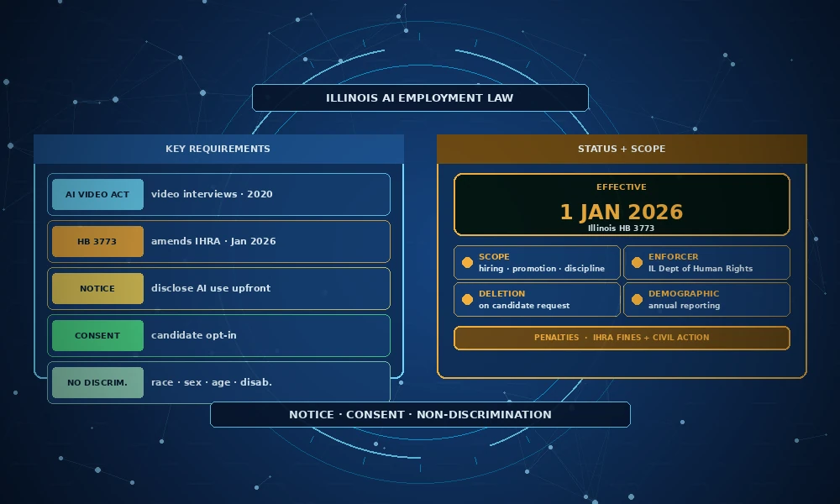Image resolution: width=840 pixels, height=504 pixels.
Task: Click the 'Enforcer' card heading
Action: (674, 256)
